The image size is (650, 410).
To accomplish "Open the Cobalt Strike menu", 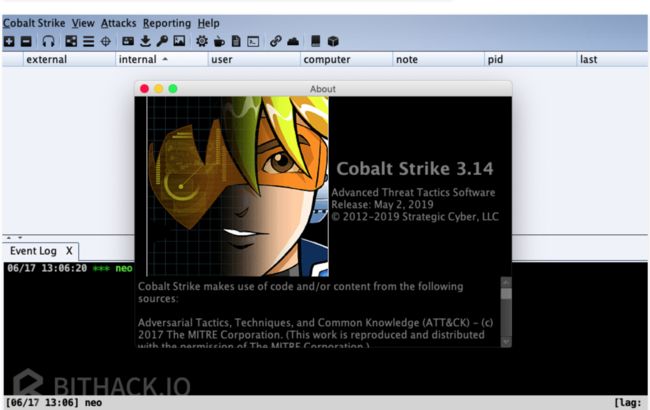I will click(34, 23).
